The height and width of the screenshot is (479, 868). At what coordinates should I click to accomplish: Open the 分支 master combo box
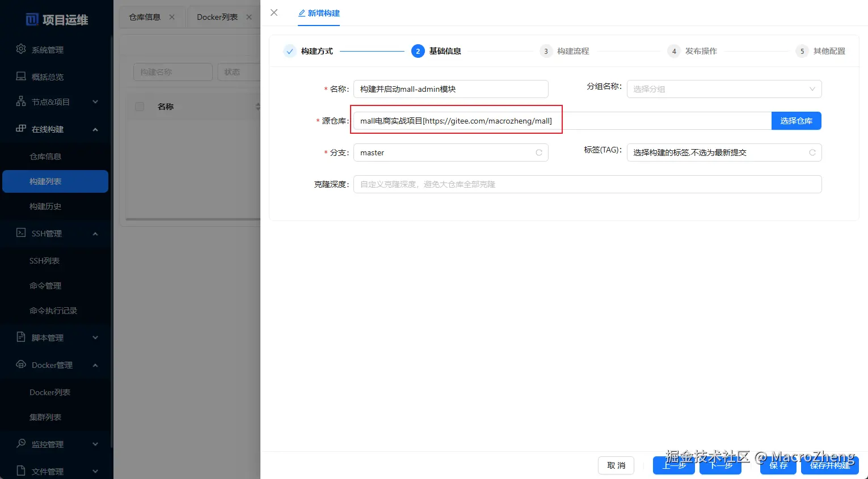(450, 152)
